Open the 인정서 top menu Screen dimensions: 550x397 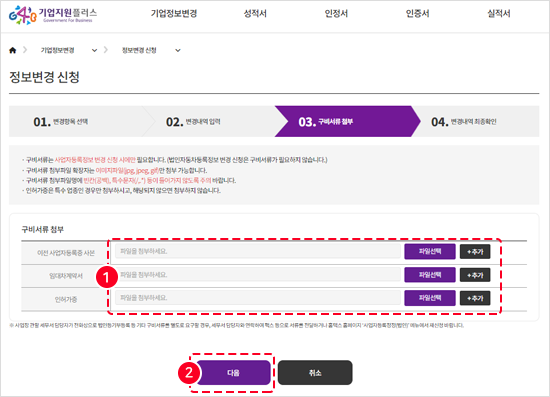click(x=336, y=13)
